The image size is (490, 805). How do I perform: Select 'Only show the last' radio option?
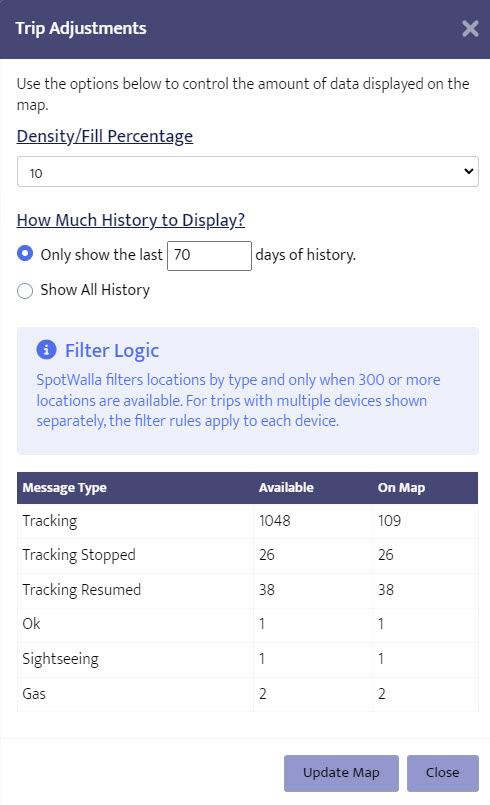[x=25, y=254]
